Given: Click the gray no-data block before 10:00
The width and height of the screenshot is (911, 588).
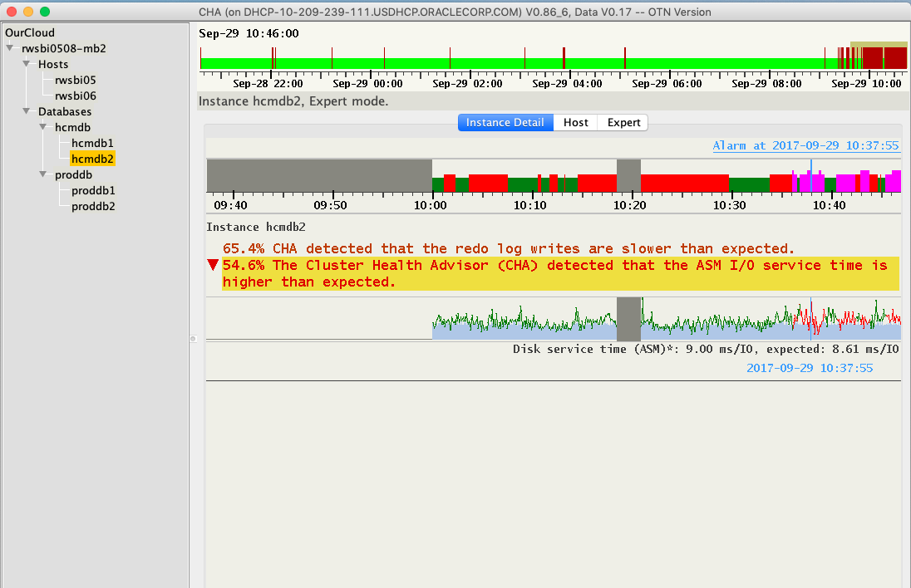Looking at the screenshot, I should click(x=319, y=175).
